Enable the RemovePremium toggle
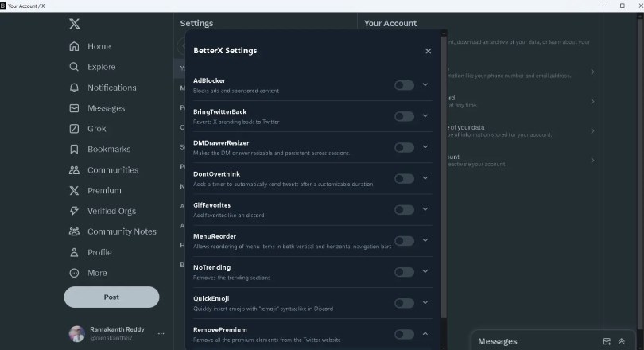 (x=404, y=334)
